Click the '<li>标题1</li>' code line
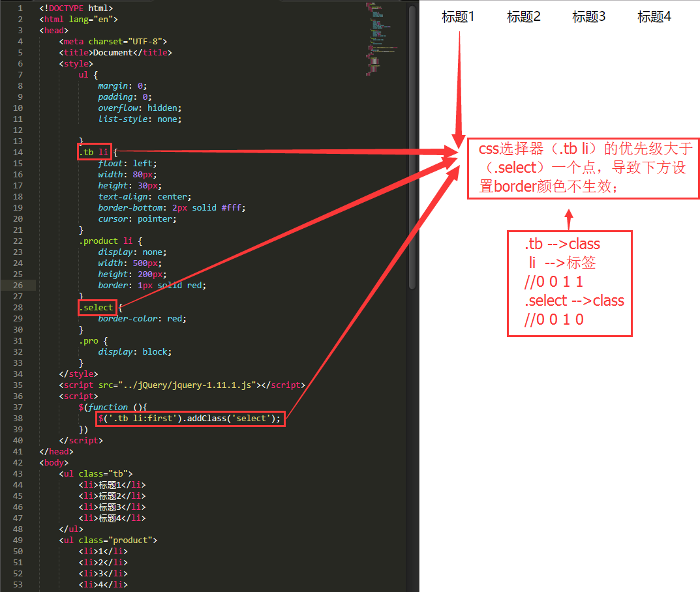 [x=112, y=485]
